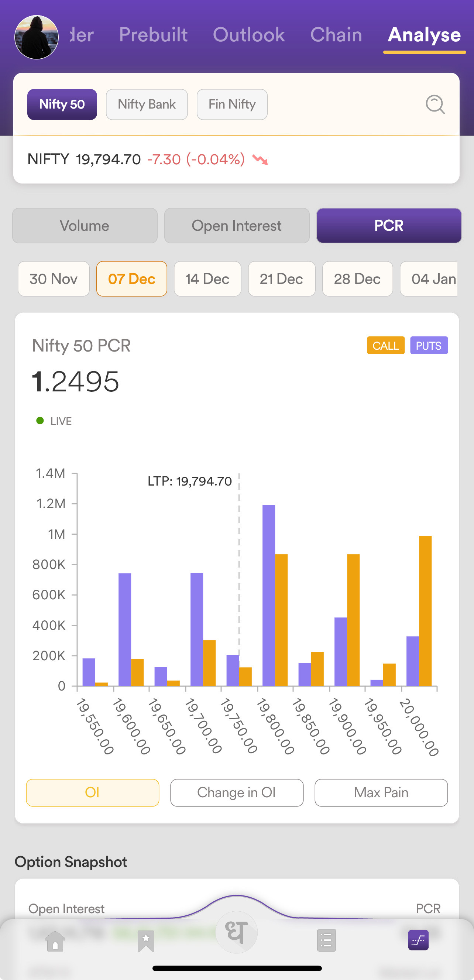The image size is (474, 980).
Task: Open the user profile avatar
Action: pyautogui.click(x=37, y=37)
